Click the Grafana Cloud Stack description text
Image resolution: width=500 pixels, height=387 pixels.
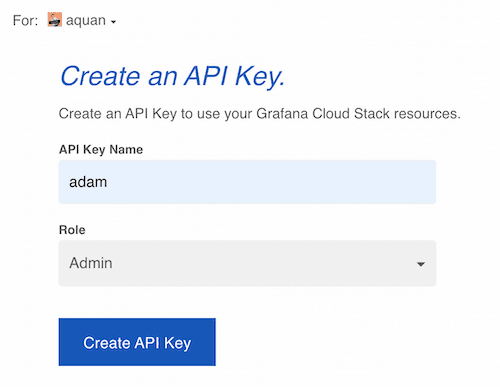point(259,114)
